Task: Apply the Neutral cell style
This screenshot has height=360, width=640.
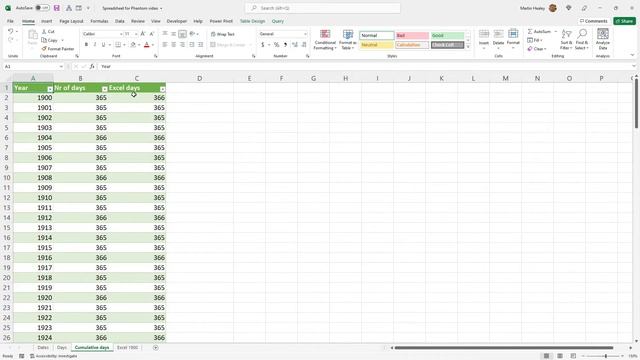Action: click(376, 45)
